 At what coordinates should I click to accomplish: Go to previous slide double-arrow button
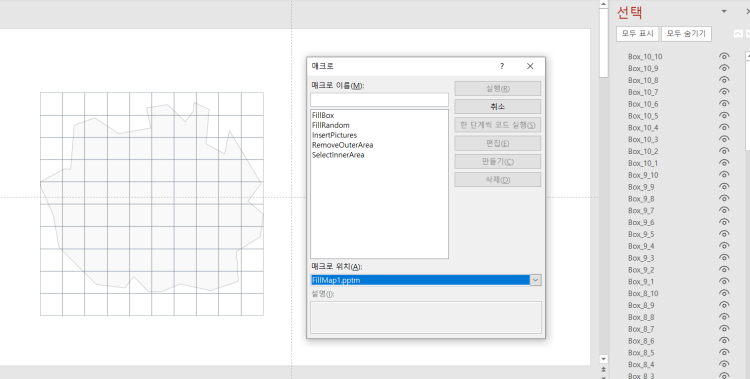[604, 369]
